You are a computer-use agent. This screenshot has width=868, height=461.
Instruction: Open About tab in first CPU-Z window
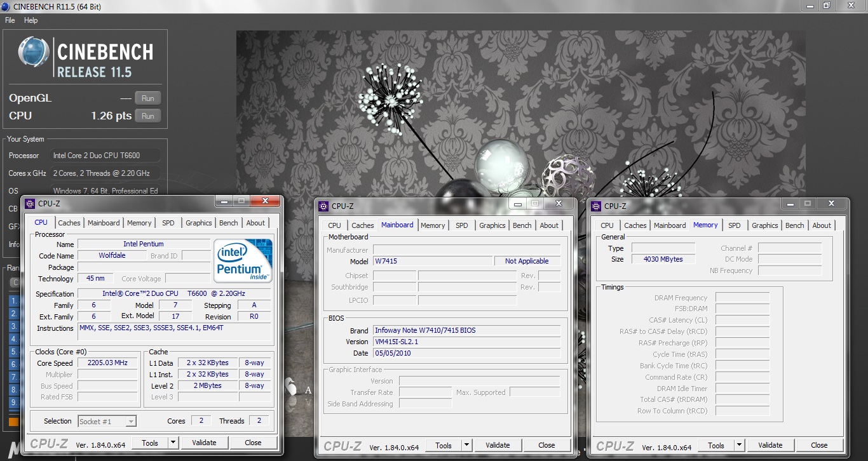pyautogui.click(x=255, y=223)
